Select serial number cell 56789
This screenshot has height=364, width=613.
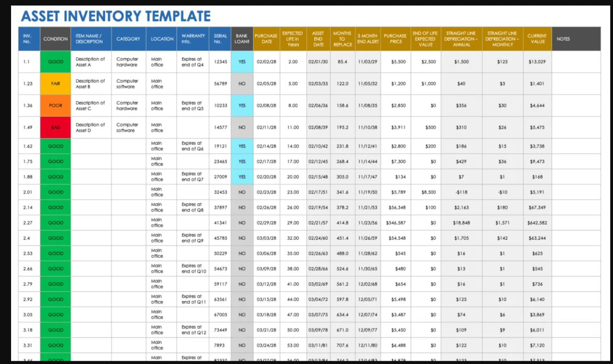click(220, 84)
